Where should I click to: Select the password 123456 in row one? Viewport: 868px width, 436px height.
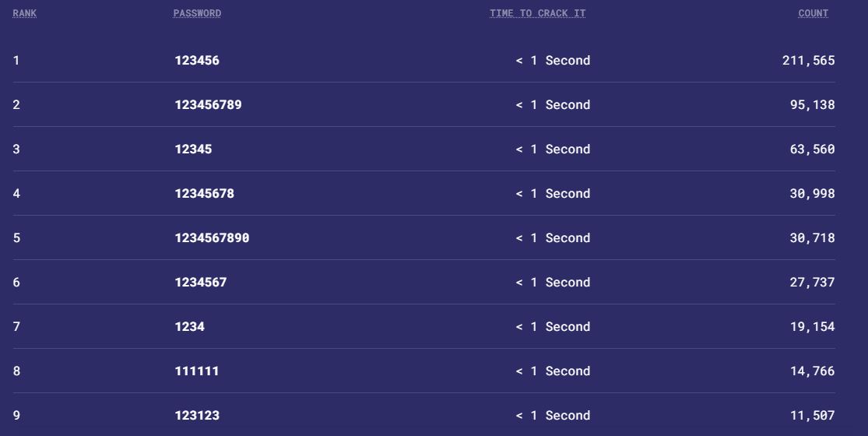[x=197, y=61]
